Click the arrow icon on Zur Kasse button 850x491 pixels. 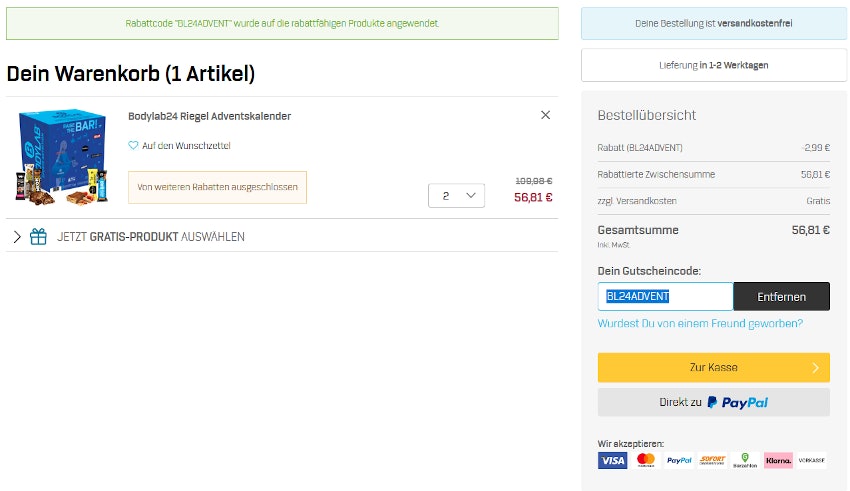(815, 368)
